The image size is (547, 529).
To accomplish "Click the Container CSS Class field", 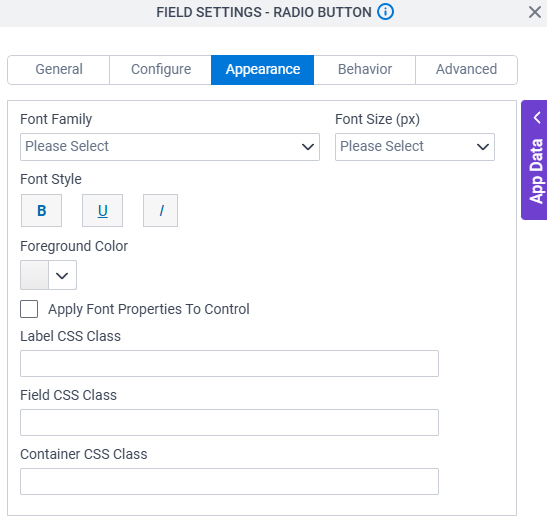I will 229,482.
